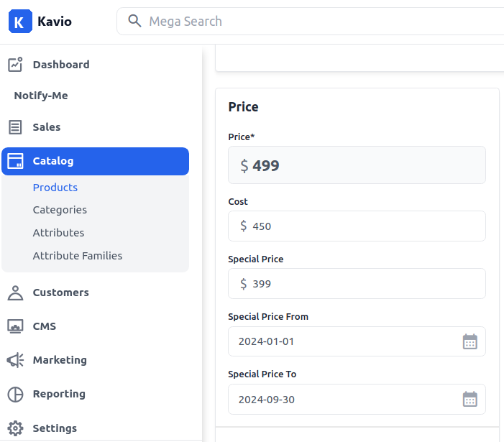The height and width of the screenshot is (442, 504).
Task: Click the Marketing megaphone icon
Action: click(15, 360)
